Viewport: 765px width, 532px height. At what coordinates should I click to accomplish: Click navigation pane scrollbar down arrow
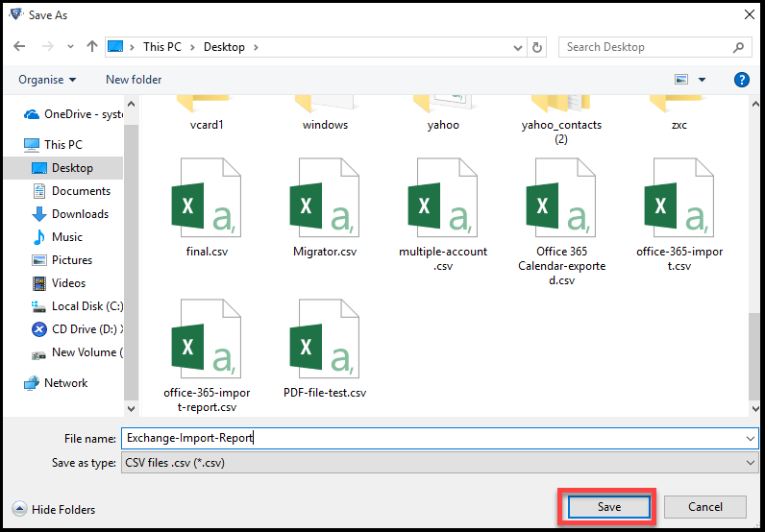(131, 409)
